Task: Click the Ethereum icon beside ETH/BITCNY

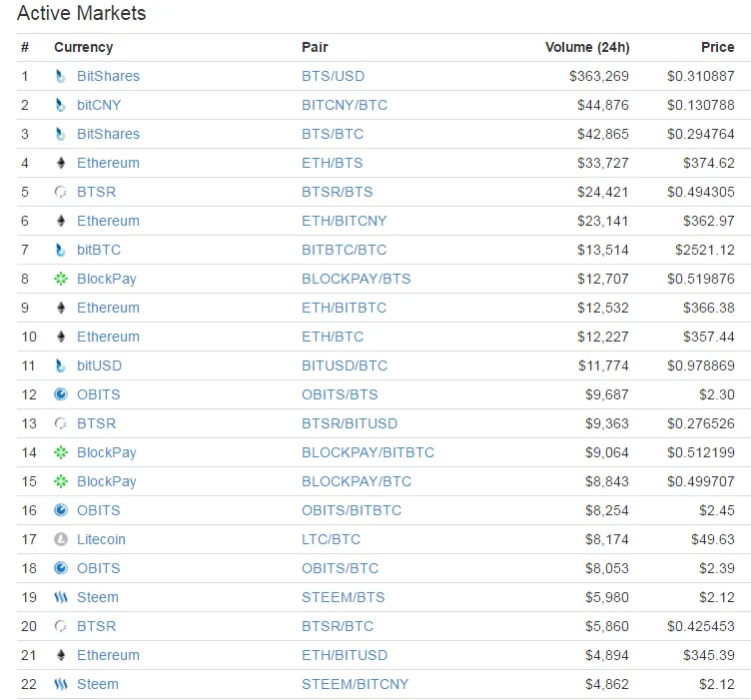Action: [x=60, y=221]
